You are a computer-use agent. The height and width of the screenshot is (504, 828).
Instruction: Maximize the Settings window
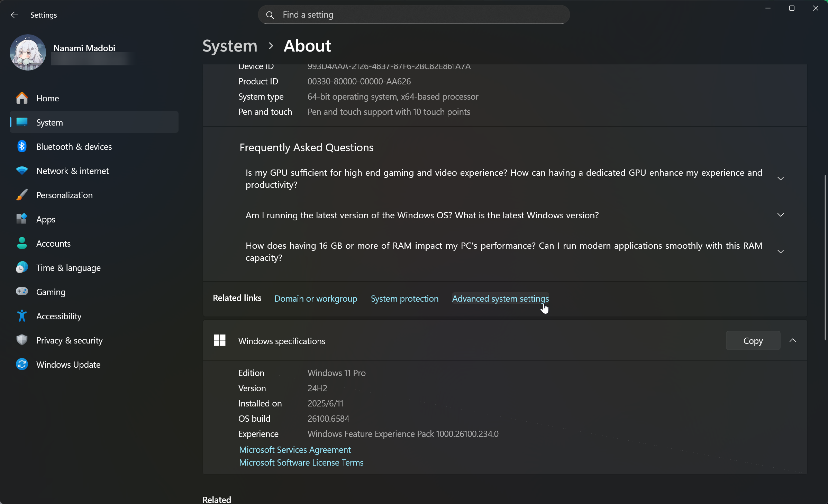point(792,8)
